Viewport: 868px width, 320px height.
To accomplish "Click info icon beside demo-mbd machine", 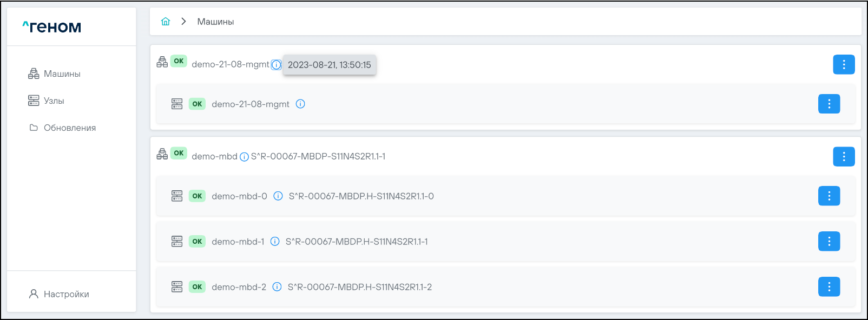I will (x=244, y=157).
